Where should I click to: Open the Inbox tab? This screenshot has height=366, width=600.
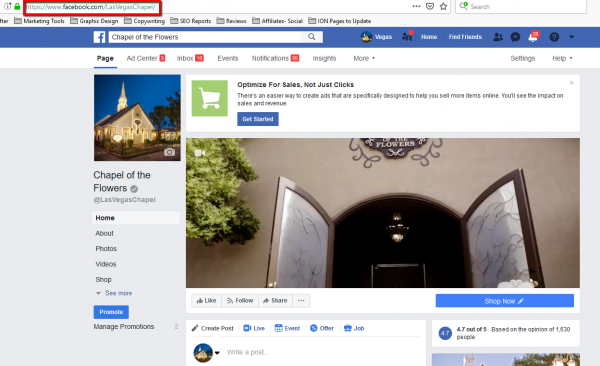coord(190,58)
